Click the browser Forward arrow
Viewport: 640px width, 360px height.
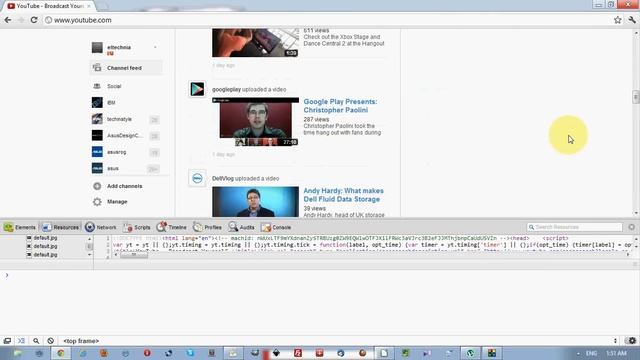click(x=21, y=20)
